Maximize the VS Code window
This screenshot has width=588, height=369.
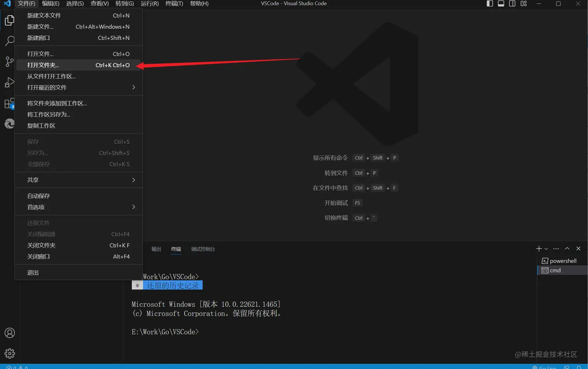pyautogui.click(x=558, y=4)
